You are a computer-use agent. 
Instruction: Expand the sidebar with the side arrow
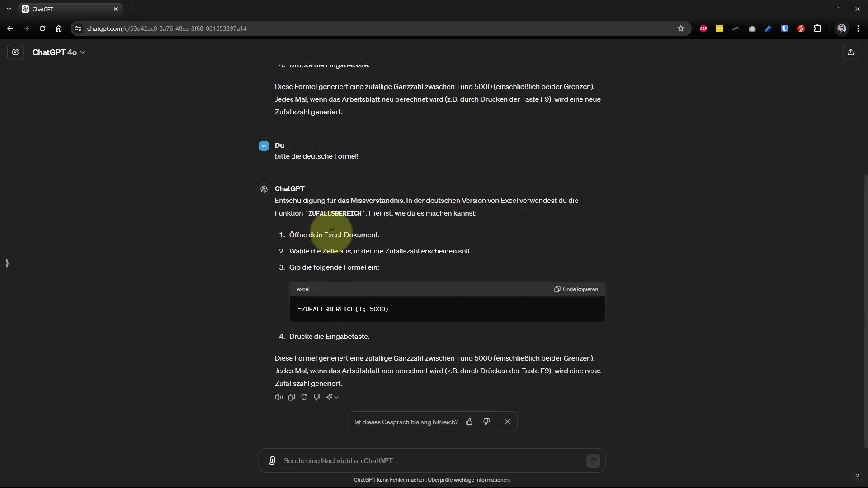(x=7, y=263)
